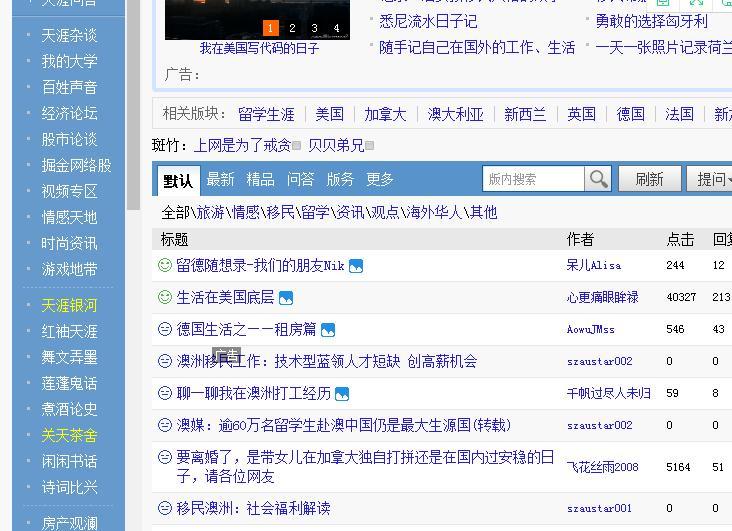Click the picture icon beside 留德随想录-我们的朋友Nik
This screenshot has width=732, height=531.
click(x=356, y=266)
